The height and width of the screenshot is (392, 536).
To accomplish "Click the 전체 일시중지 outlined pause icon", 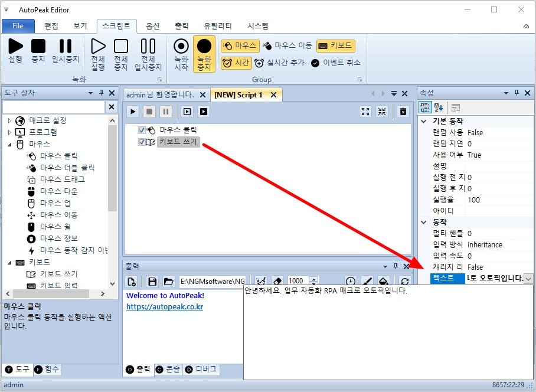I will [x=148, y=46].
